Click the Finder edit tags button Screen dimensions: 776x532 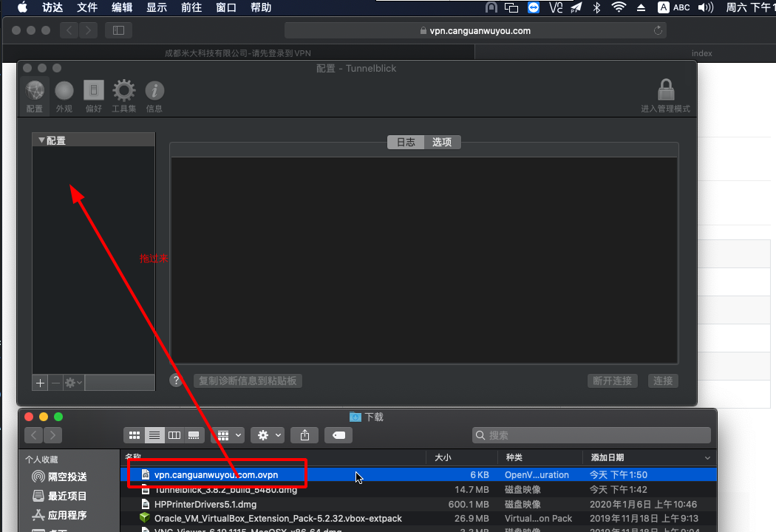[338, 435]
